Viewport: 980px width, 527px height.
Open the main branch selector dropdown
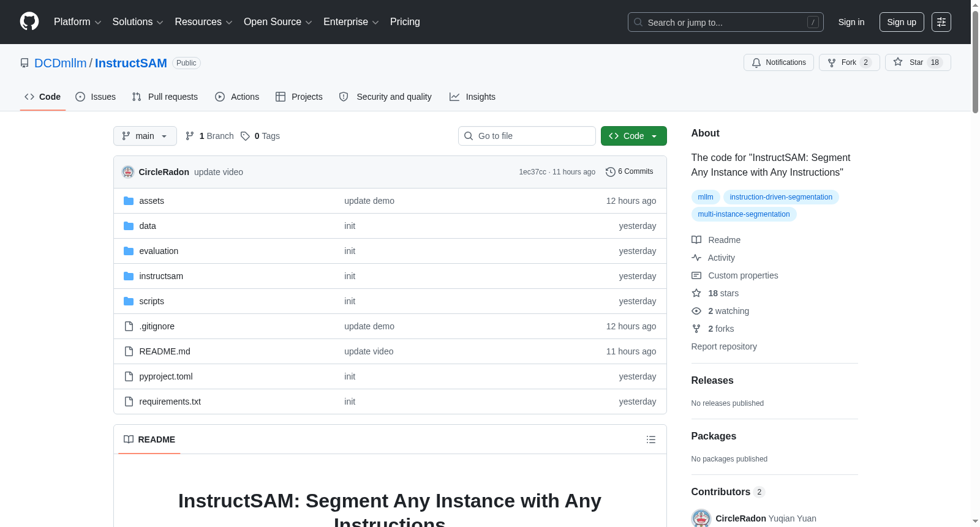coord(145,136)
